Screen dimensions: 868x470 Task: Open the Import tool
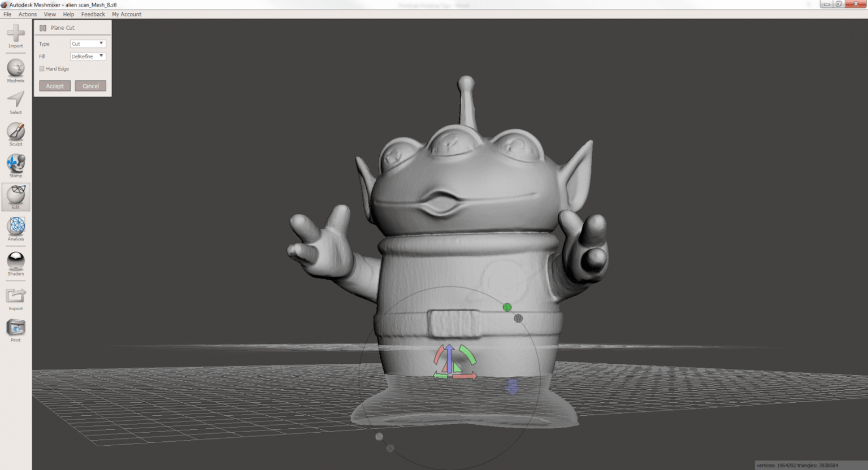(16, 35)
